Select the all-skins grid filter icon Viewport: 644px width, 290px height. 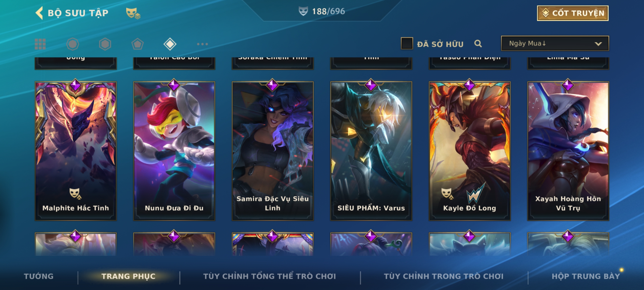40,44
